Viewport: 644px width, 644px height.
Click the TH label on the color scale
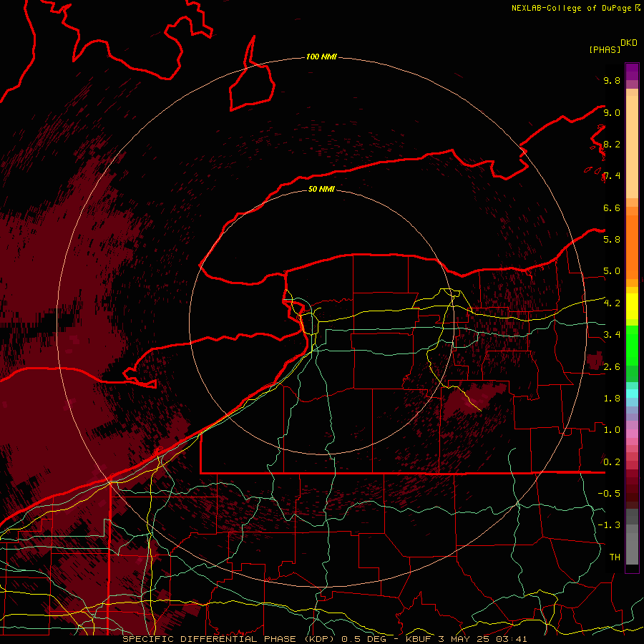pos(615,557)
